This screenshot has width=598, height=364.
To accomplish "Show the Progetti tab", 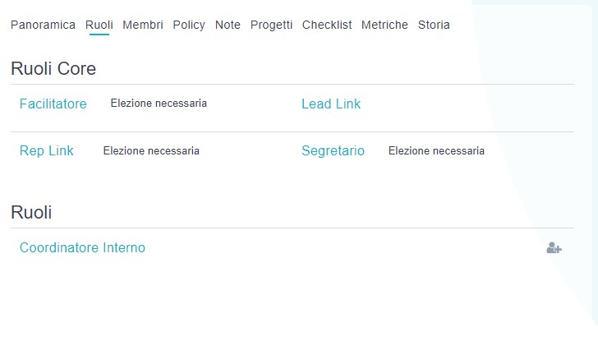I will 271,25.
